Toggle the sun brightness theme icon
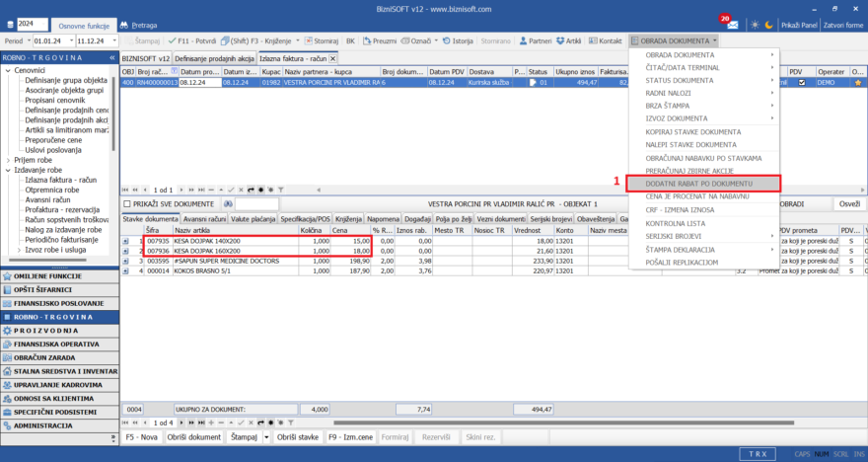This screenshot has width=868, height=462. [x=755, y=24]
